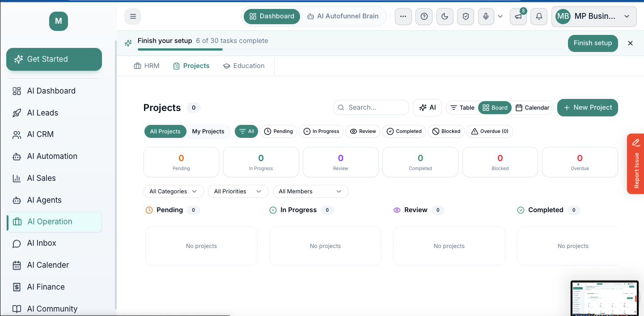Viewport: 644px width, 316px height.
Task: Open the three-dots more options menu
Action: click(x=403, y=17)
